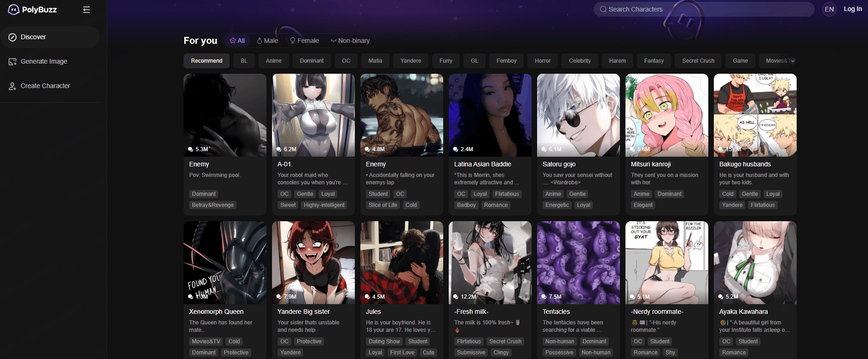
Task: Switch to the Anime category tab
Action: 274,61
